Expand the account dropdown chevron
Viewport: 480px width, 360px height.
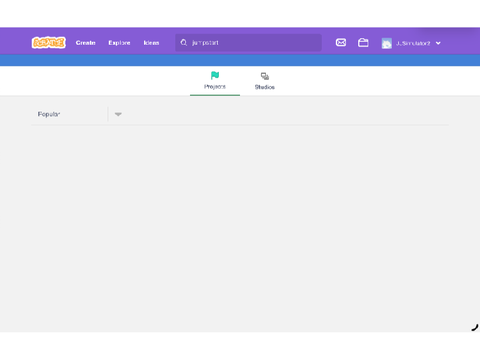pos(438,43)
